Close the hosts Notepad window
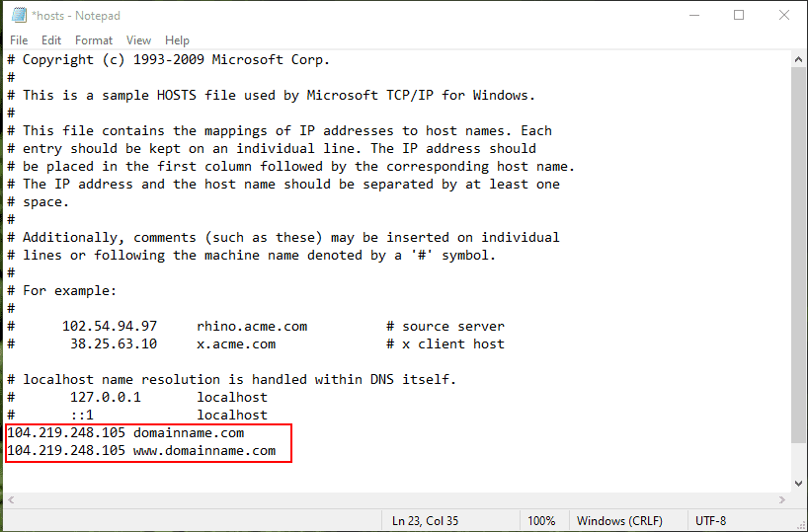 [784, 15]
